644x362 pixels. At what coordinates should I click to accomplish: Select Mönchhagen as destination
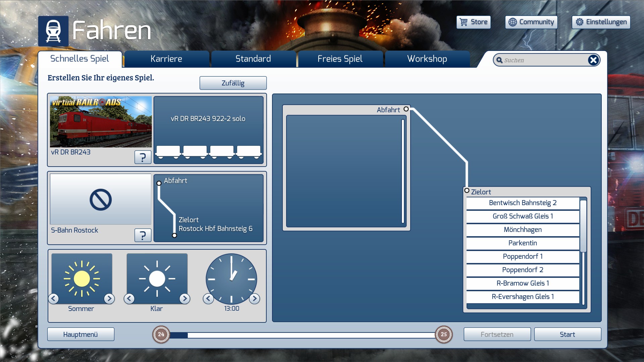(x=522, y=230)
